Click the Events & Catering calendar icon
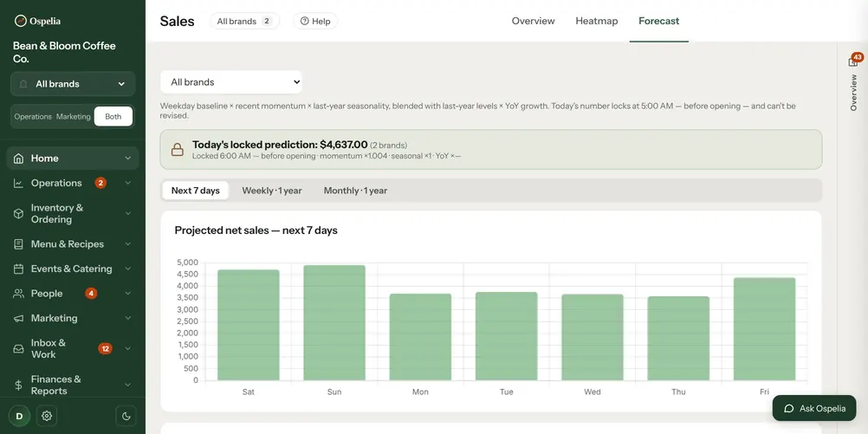868x434 pixels. (18, 269)
